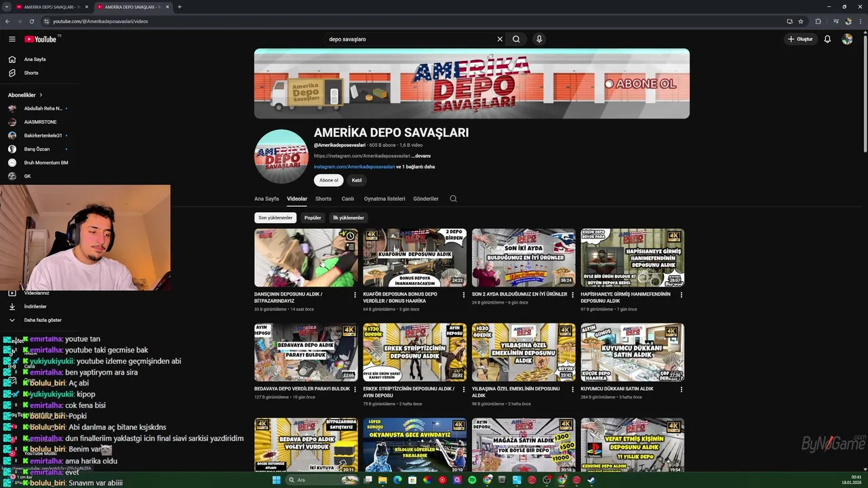868x488 pixels.
Task: Open the account avatar menu
Action: tap(847, 39)
